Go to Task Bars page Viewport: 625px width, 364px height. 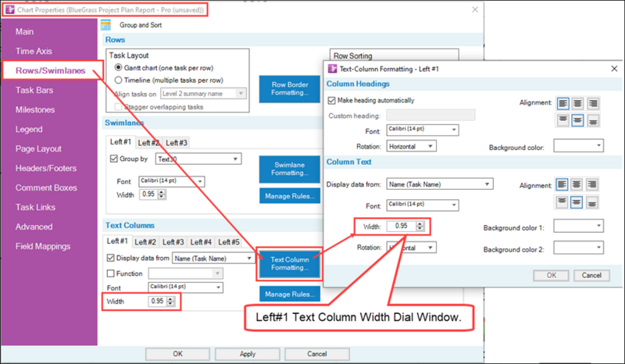[x=34, y=90]
